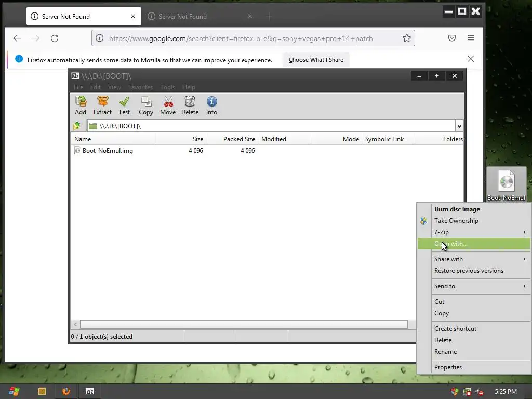Click the Windows Start button
This screenshot has width=532, height=399.
click(x=14, y=391)
